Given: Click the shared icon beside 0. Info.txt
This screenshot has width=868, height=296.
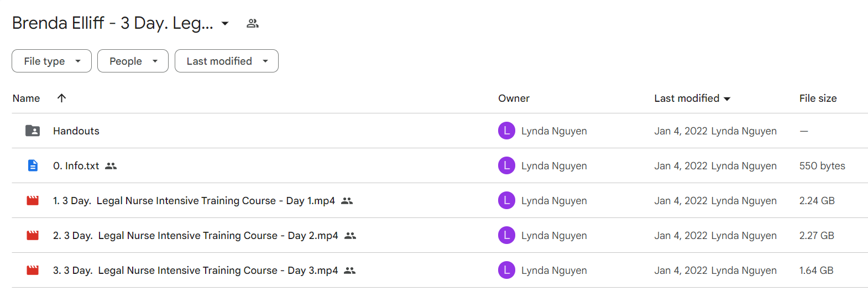Looking at the screenshot, I should click(x=111, y=166).
